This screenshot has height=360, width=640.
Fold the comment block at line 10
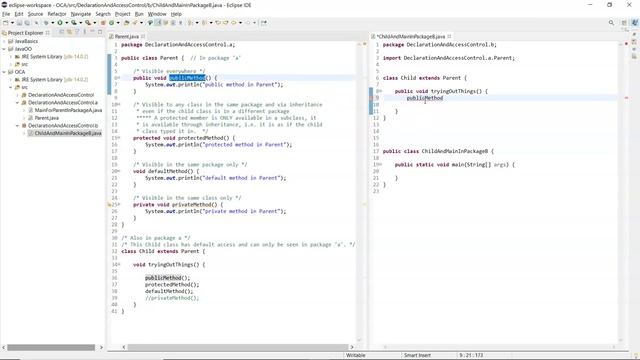(x=119, y=104)
